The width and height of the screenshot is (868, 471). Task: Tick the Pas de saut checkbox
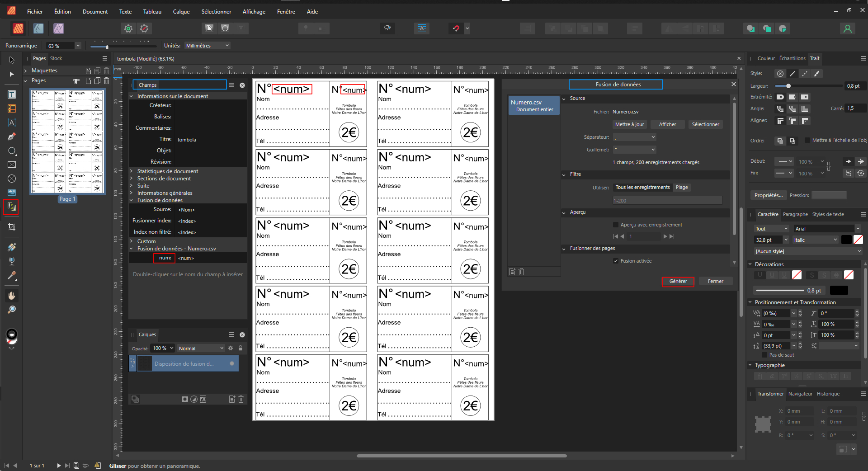(764, 355)
